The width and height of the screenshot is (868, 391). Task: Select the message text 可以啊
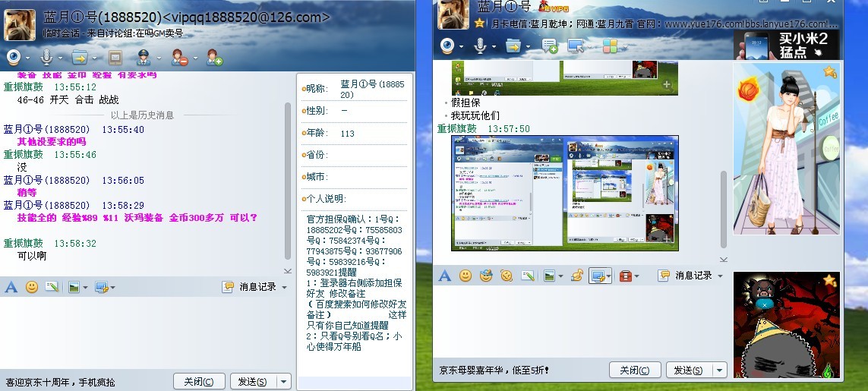pos(32,256)
